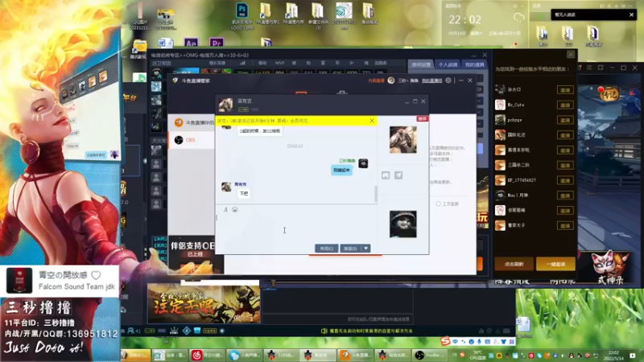The width and height of the screenshot is (644, 362).
Task: Click the 传记 lantern icon in game window
Action: pyautogui.click(x=608, y=94)
